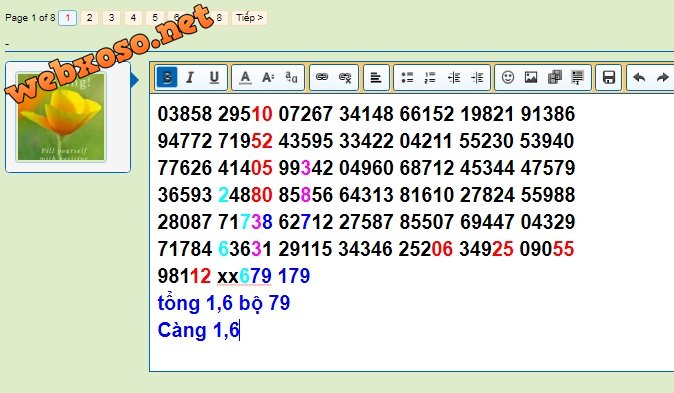Go to page 2 in pagination
This screenshot has width=674, height=393.
tap(89, 18)
